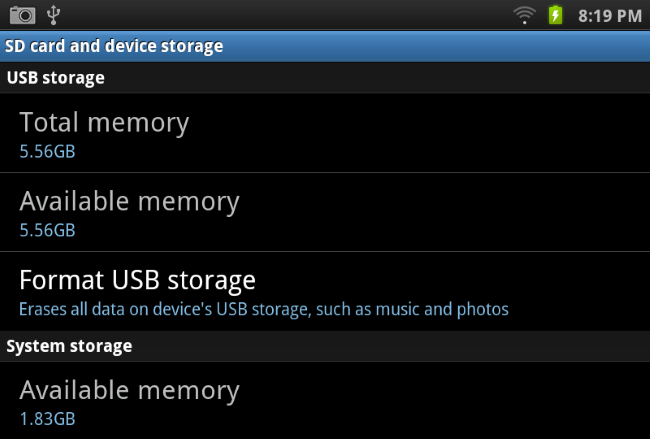Tap the 'SD card and device storage' title
Viewport: 650px width, 439px height.
point(114,46)
